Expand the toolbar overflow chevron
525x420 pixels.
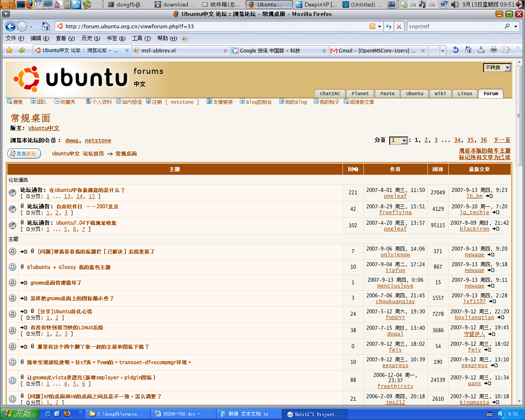click(517, 48)
